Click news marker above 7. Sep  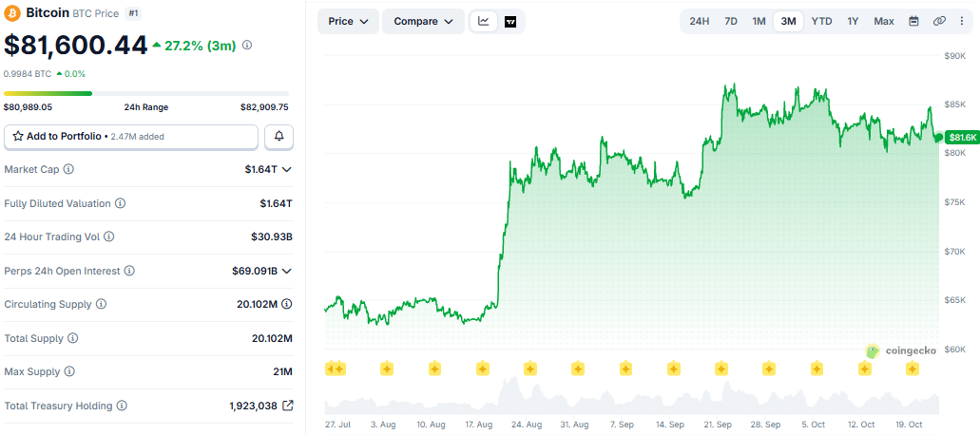click(625, 369)
